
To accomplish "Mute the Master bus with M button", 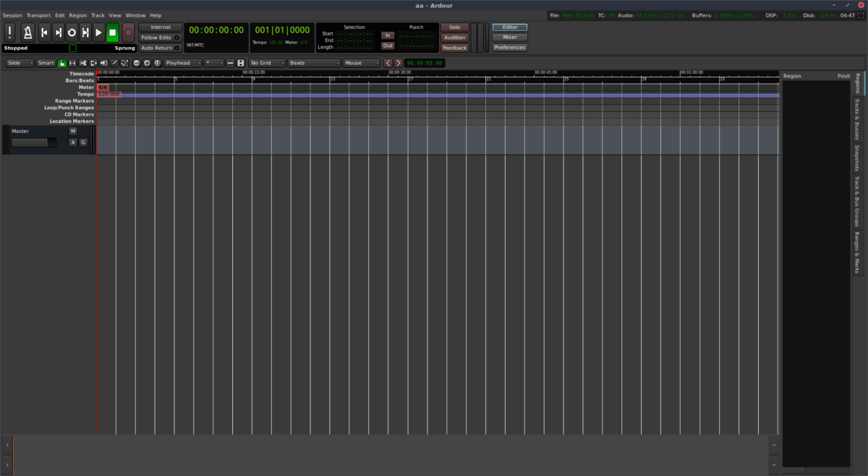I will click(x=72, y=132).
